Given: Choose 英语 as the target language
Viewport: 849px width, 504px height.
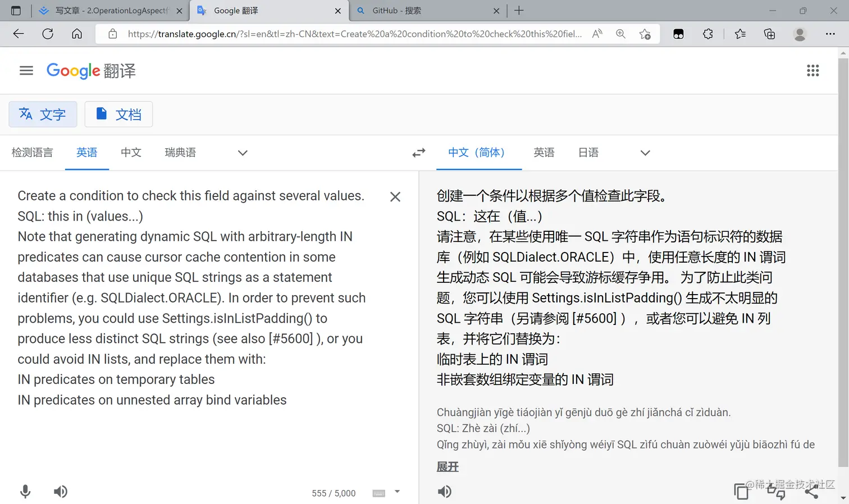Looking at the screenshot, I should tap(544, 153).
